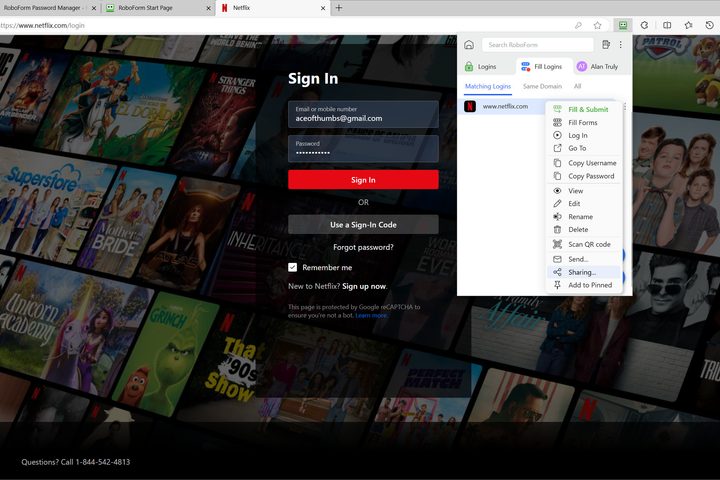Image resolution: width=720 pixels, height=480 pixels.
Task: Switch to the RoboForm Start Page browser tab
Action: click(x=157, y=8)
